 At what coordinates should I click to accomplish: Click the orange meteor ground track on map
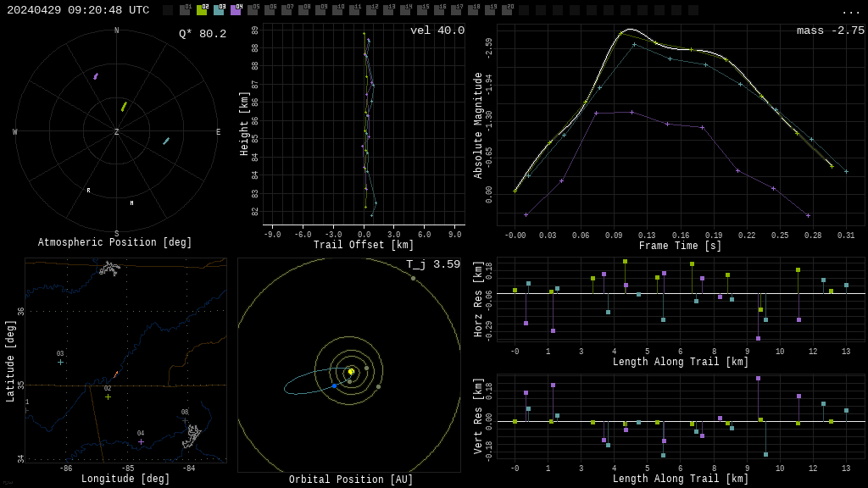(x=116, y=374)
